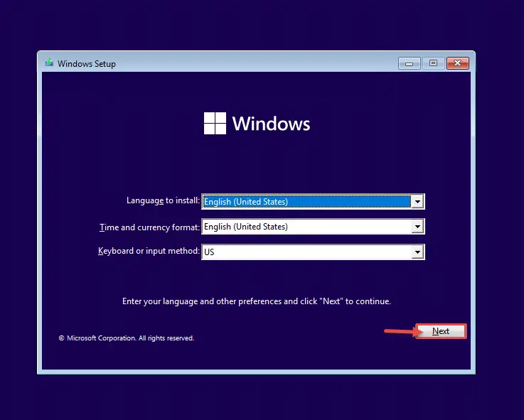Maximize the Windows Setup window
This screenshot has width=524, height=420.
(x=434, y=63)
